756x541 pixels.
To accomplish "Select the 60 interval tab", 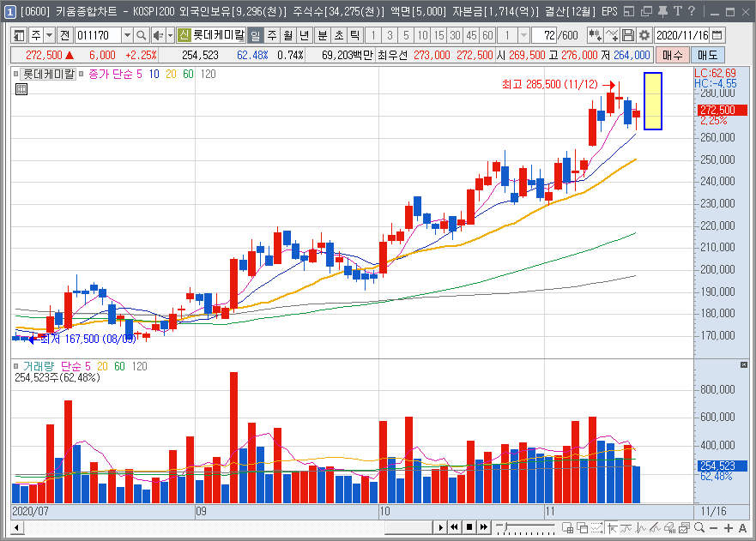I will click(488, 35).
